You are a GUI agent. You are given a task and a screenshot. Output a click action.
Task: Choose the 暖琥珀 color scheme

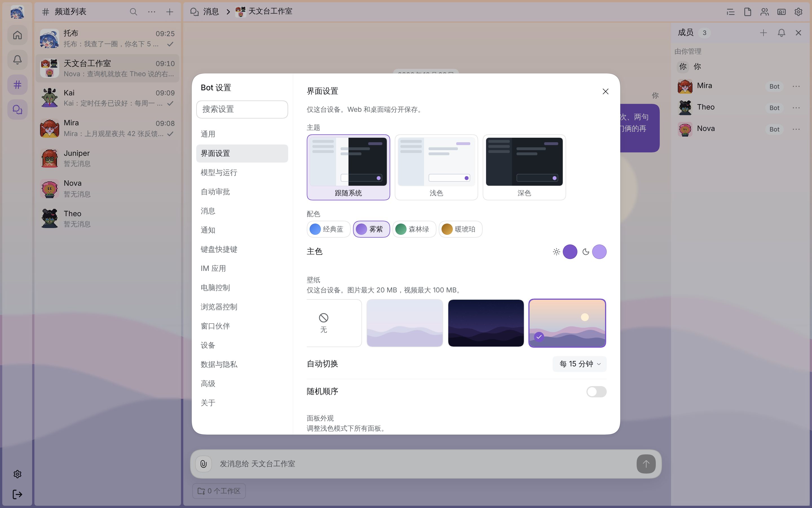click(460, 229)
